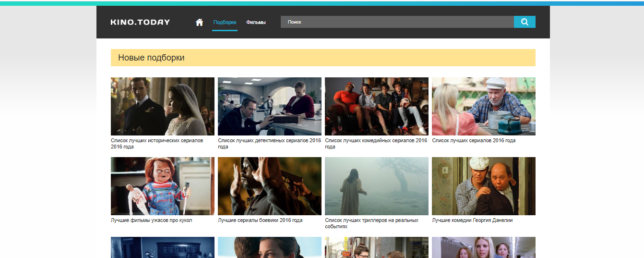The image size is (644, 258).
Task: Open link Лучшие фильмы ужасов про кукол
Action: (151, 220)
